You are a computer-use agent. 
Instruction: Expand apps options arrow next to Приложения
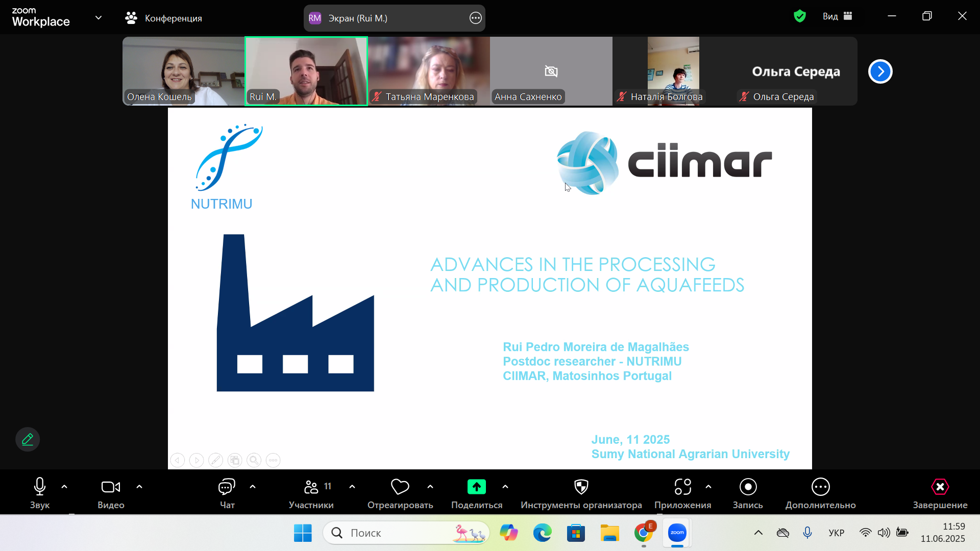point(708,487)
